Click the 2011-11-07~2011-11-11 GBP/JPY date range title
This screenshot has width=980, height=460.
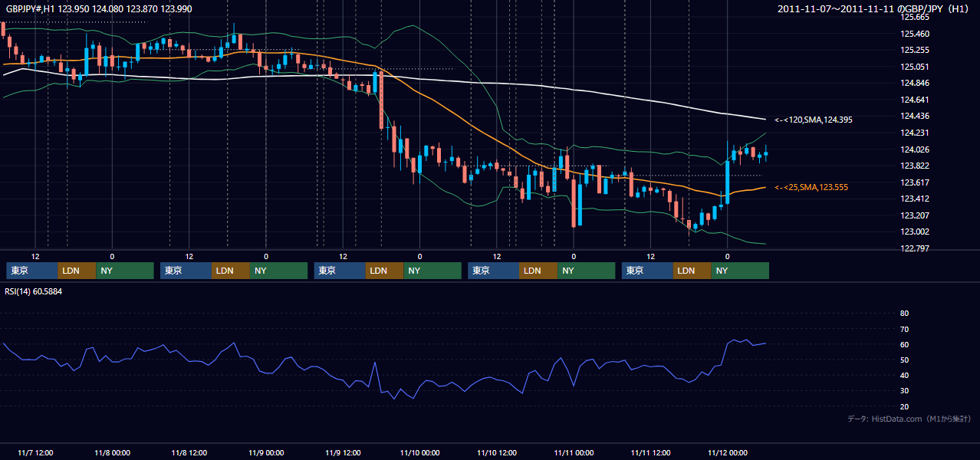pyautogui.click(x=874, y=8)
